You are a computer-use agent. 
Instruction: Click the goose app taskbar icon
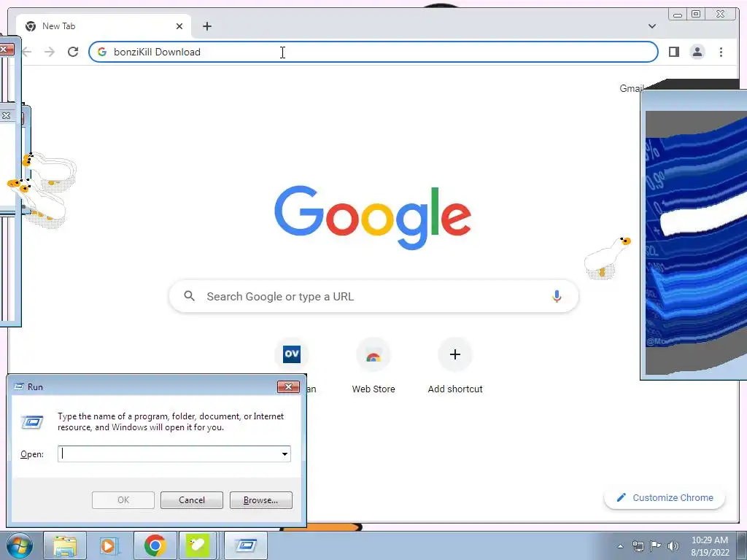[x=198, y=545]
